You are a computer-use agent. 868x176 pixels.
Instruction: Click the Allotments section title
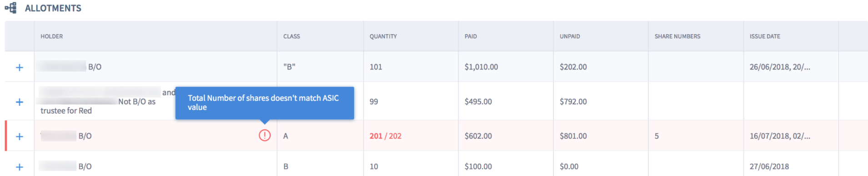pos(53,8)
